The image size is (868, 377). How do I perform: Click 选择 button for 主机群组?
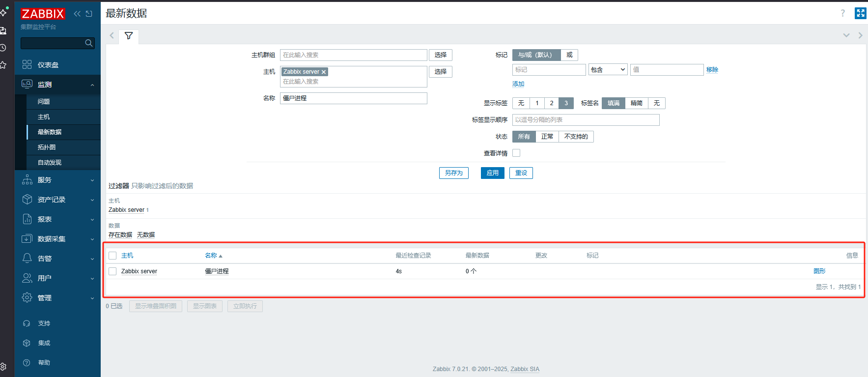[x=441, y=55]
